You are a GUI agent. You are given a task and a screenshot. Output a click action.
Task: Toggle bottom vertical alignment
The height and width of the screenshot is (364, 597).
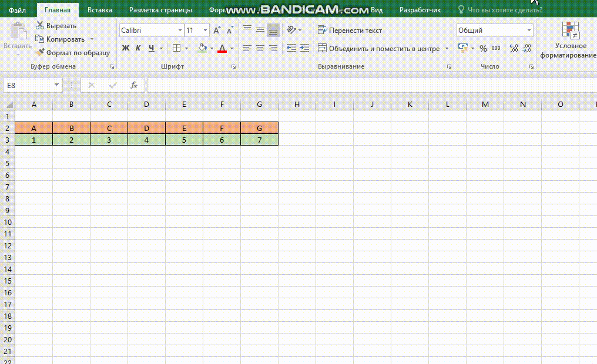pos(273,30)
